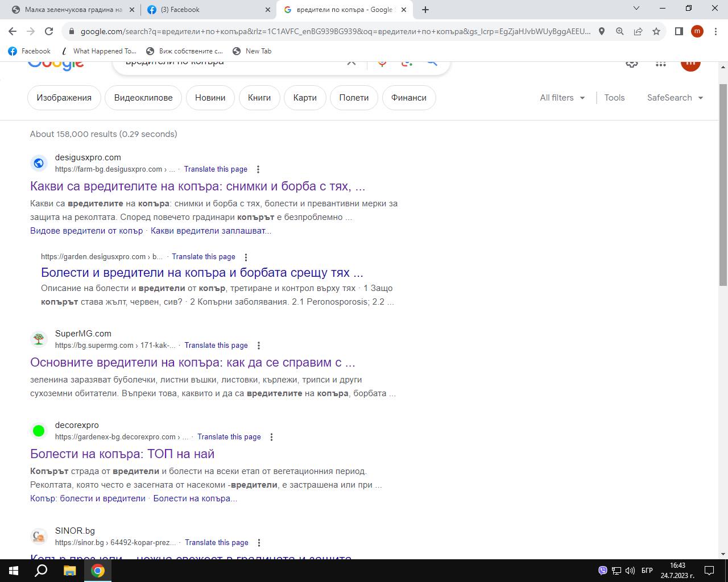This screenshot has width=728, height=582.
Task: Select the Изображения search filter
Action: click(x=64, y=98)
